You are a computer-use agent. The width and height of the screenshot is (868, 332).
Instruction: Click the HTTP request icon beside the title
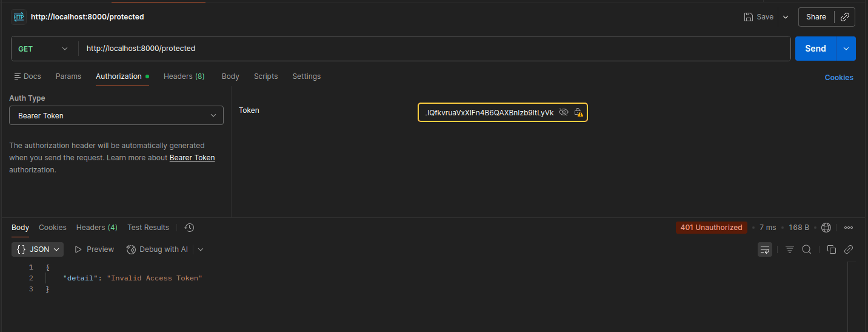pyautogui.click(x=18, y=17)
